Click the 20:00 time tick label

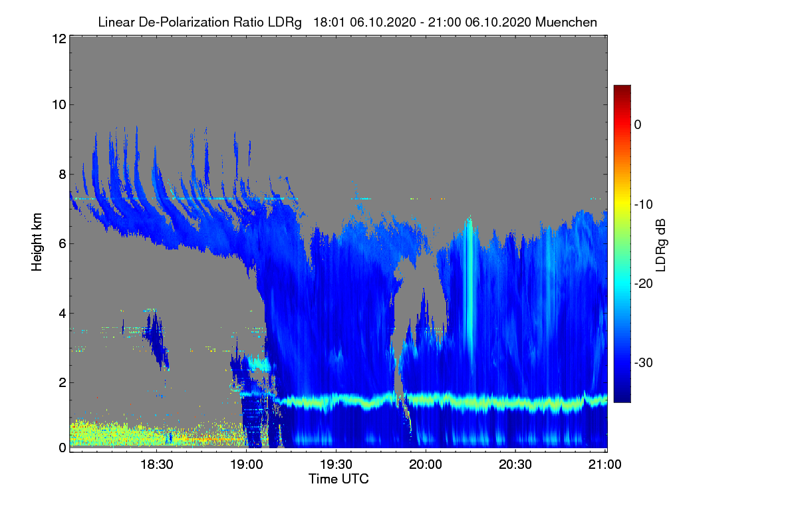tap(426, 465)
